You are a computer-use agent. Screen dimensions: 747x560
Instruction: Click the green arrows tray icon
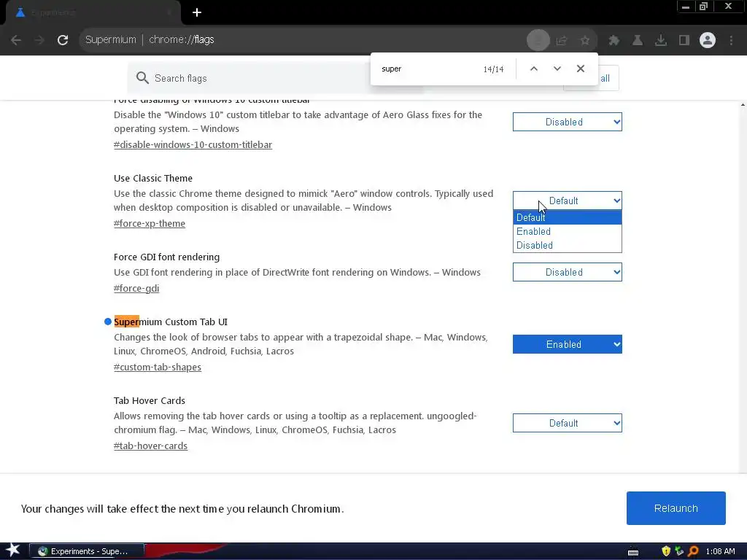click(679, 551)
